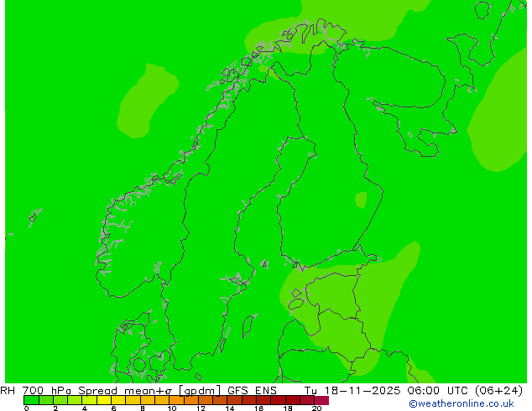532x411 pixels.
Task: Select the crimson swatch beyond value 20
Action: point(321,400)
